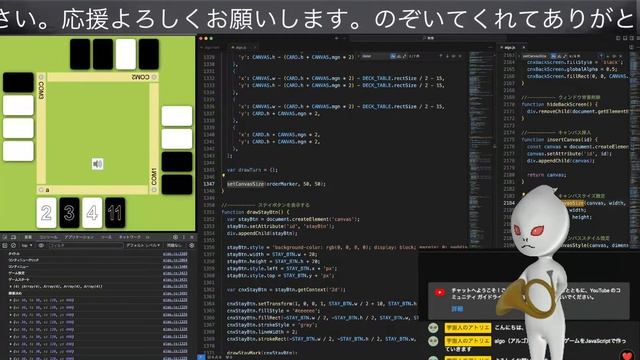
Task: Click the first chat user's avatar
Action: pos(433,327)
